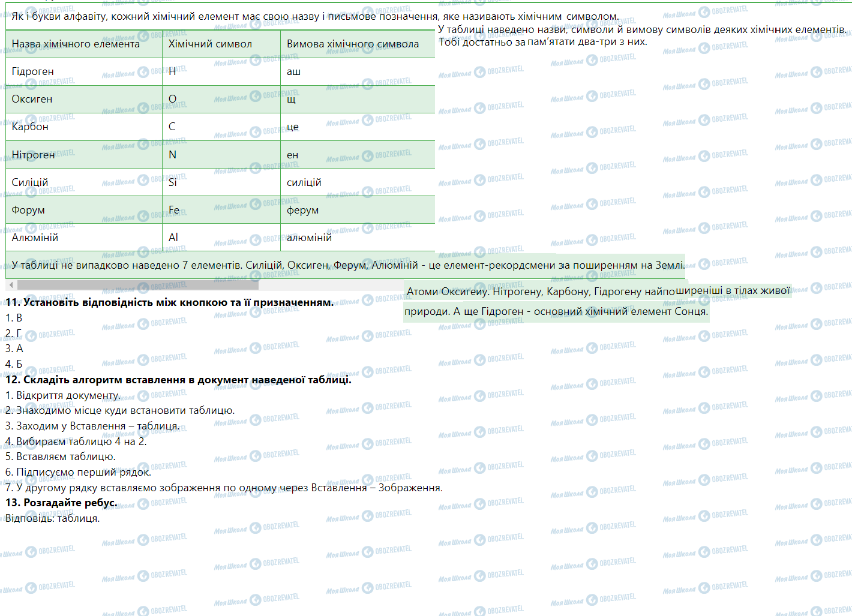Click step '2. Знаходимо місце куди встановити таблицю.'
Image resolution: width=852 pixels, height=616 pixels.
(x=120, y=410)
